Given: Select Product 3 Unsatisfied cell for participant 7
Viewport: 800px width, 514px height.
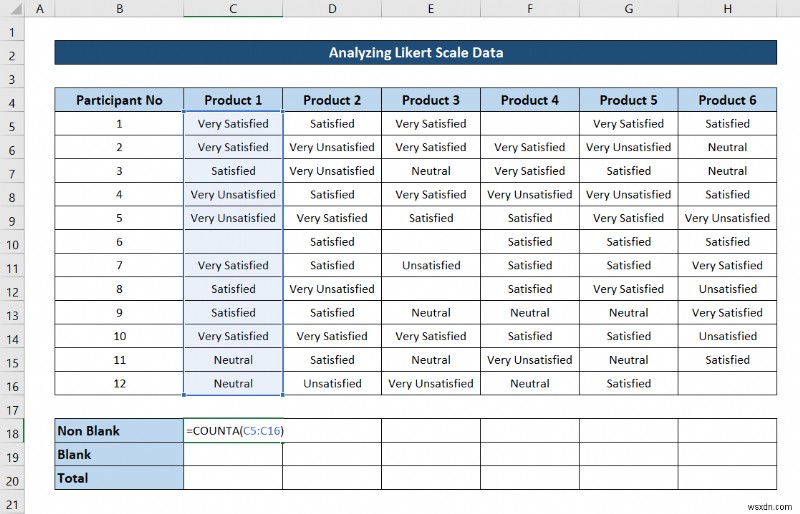Looking at the screenshot, I should (x=431, y=265).
